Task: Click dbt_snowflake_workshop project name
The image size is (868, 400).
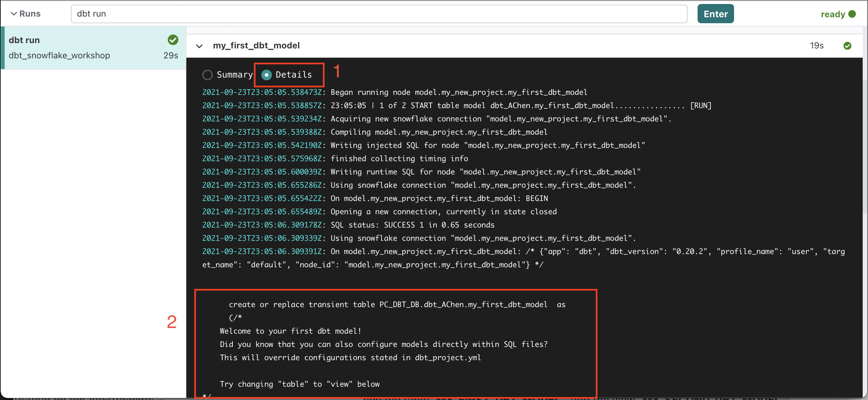Action: click(x=59, y=55)
